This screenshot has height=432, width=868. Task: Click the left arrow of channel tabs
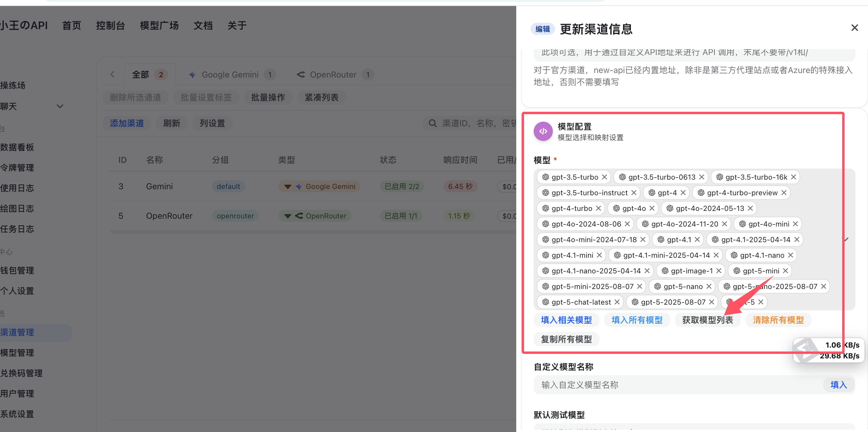[113, 74]
